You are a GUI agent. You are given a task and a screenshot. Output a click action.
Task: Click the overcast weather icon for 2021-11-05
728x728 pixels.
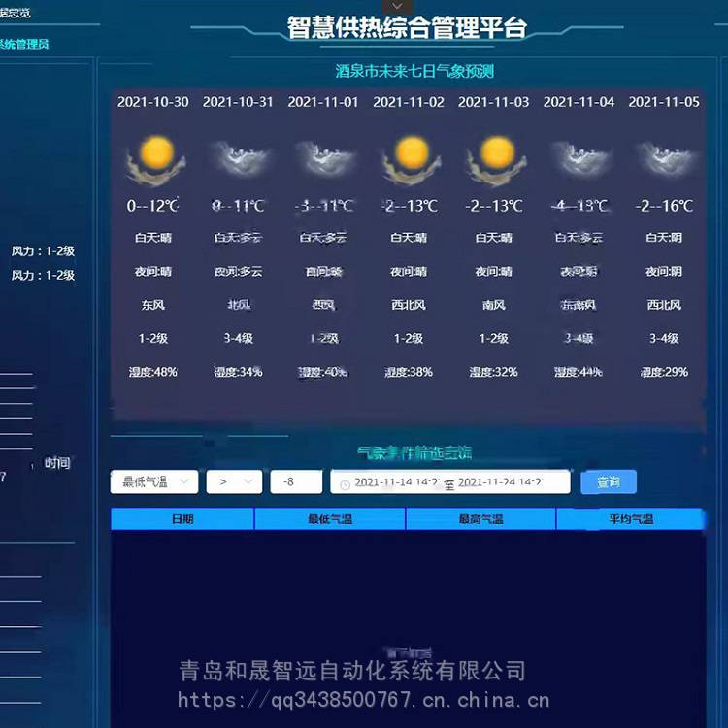point(666,159)
